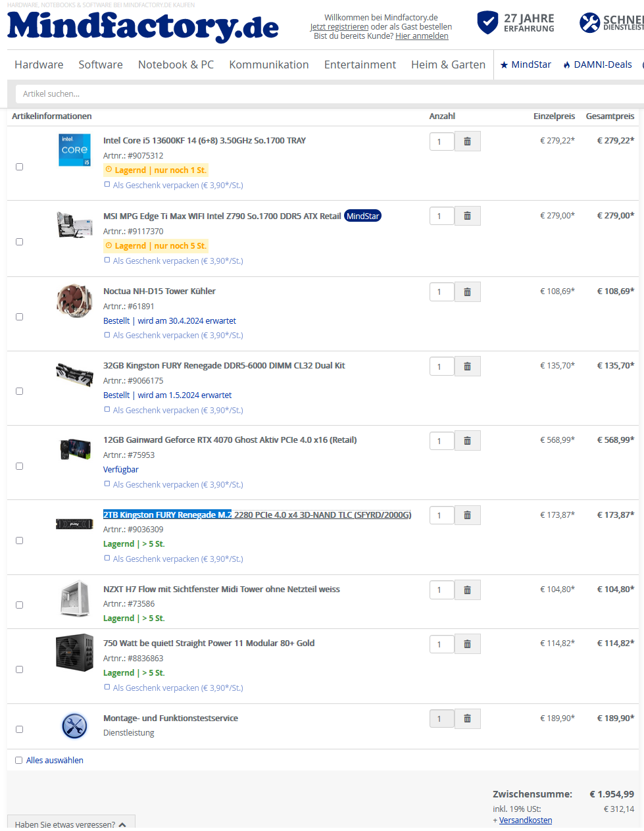Delete the Intel Core i5 13600KF item
The image size is (644, 831).
click(467, 141)
